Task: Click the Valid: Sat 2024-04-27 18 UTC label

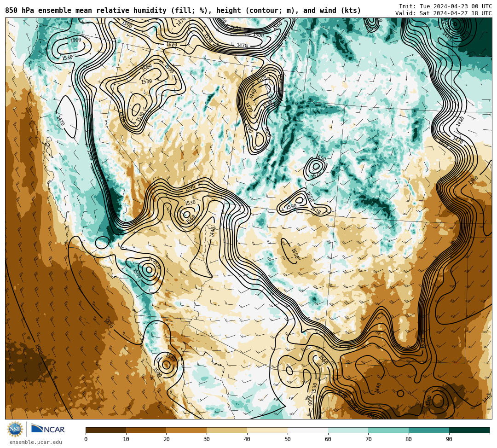Action: click(444, 13)
